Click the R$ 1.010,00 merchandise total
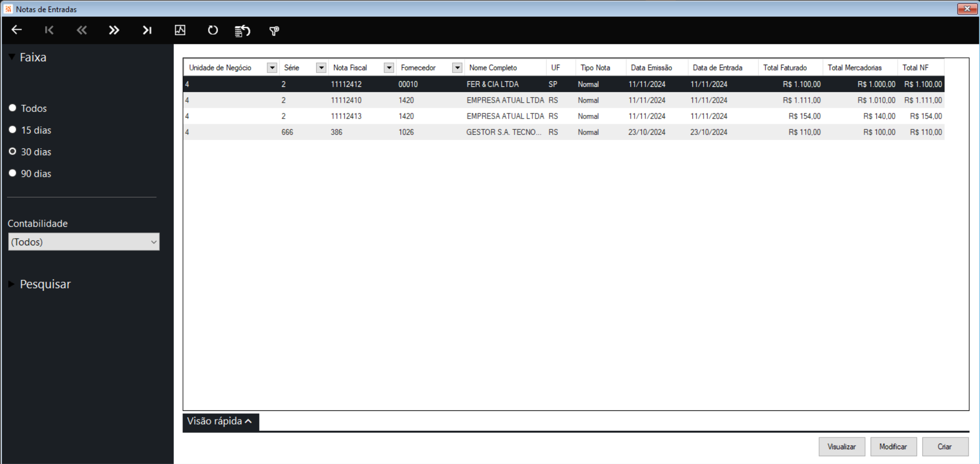Image resolution: width=980 pixels, height=464 pixels. point(860,100)
